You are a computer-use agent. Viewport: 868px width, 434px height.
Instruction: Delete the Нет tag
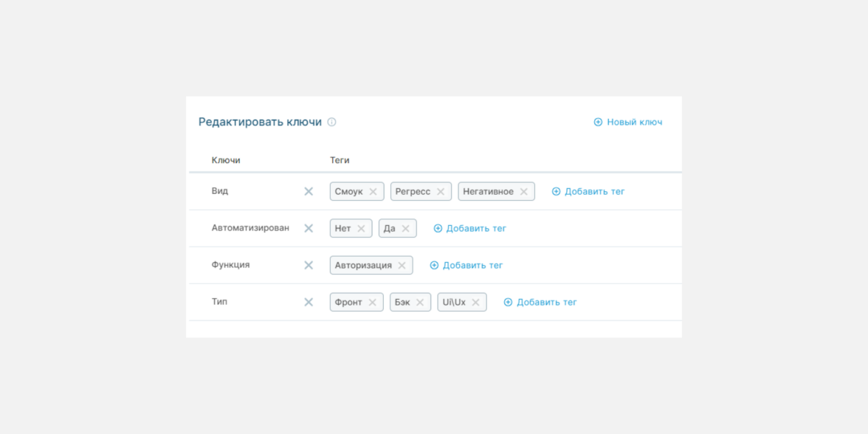361,229
